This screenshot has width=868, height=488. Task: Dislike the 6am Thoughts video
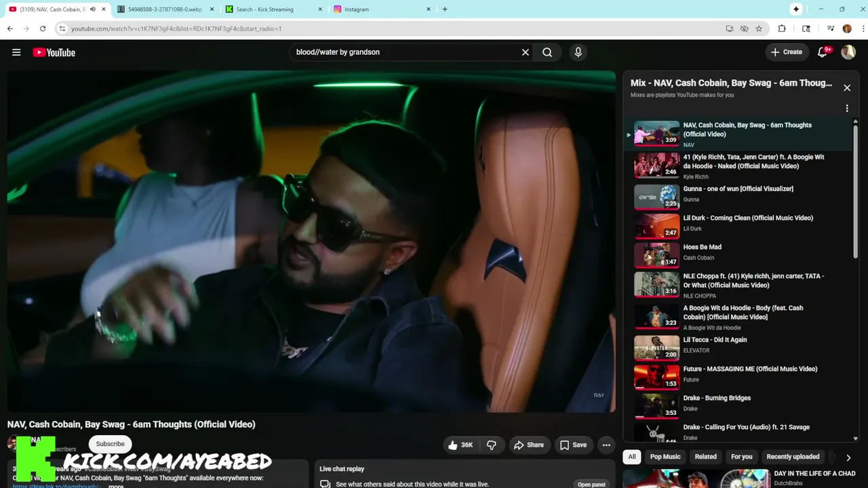click(492, 445)
